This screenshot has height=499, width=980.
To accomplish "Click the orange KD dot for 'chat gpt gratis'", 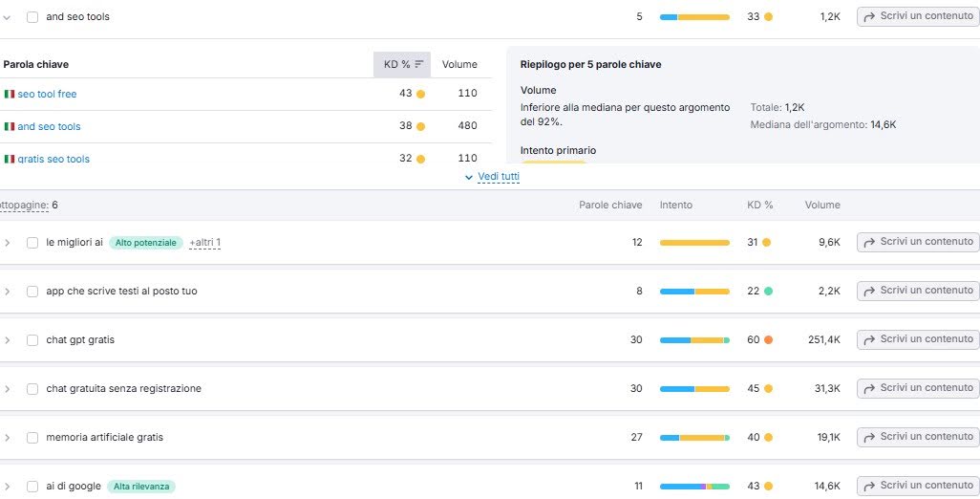I will click(x=768, y=339).
